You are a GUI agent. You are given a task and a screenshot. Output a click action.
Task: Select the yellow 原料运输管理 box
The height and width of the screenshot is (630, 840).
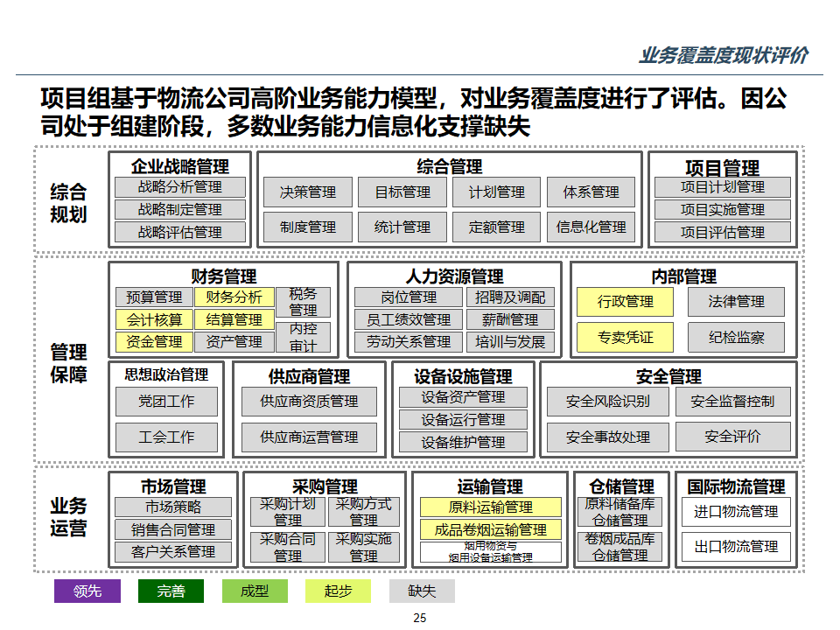[x=491, y=507]
